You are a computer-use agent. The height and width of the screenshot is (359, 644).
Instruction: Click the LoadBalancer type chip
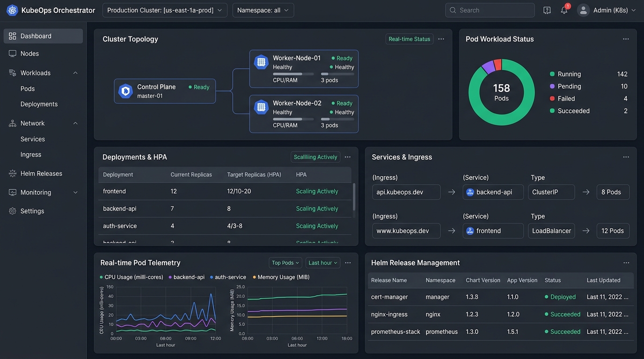pos(552,231)
